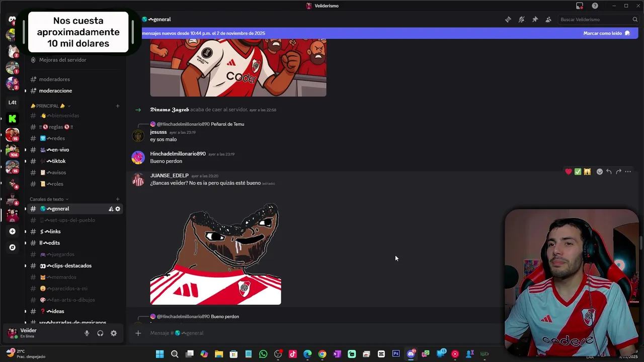Create channel in PRINCIPAL category plus
Image resolution: width=644 pixels, height=362 pixels.
point(118,106)
